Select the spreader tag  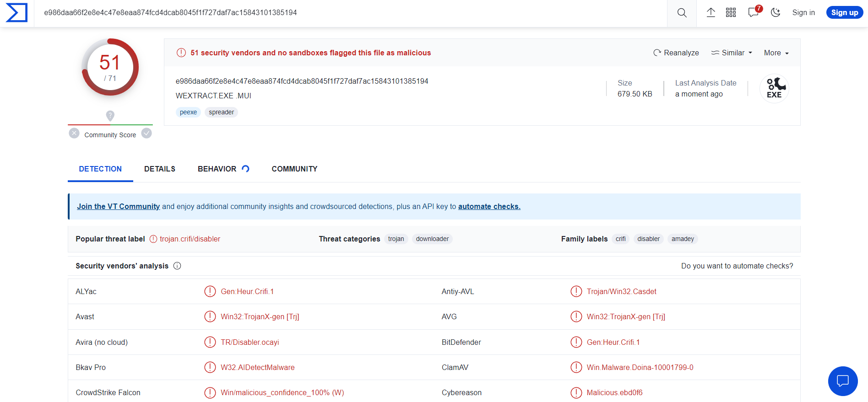221,112
